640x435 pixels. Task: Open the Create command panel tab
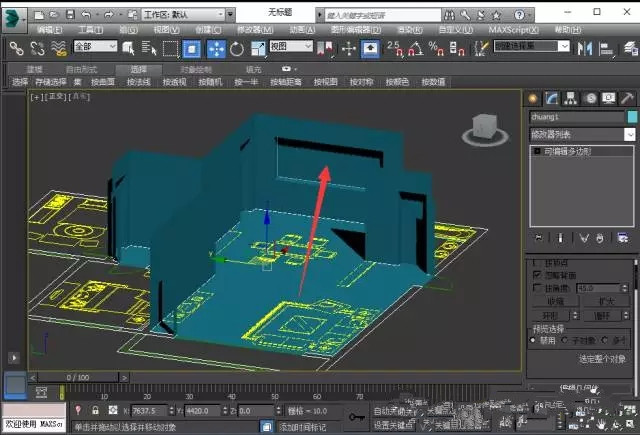(532, 98)
